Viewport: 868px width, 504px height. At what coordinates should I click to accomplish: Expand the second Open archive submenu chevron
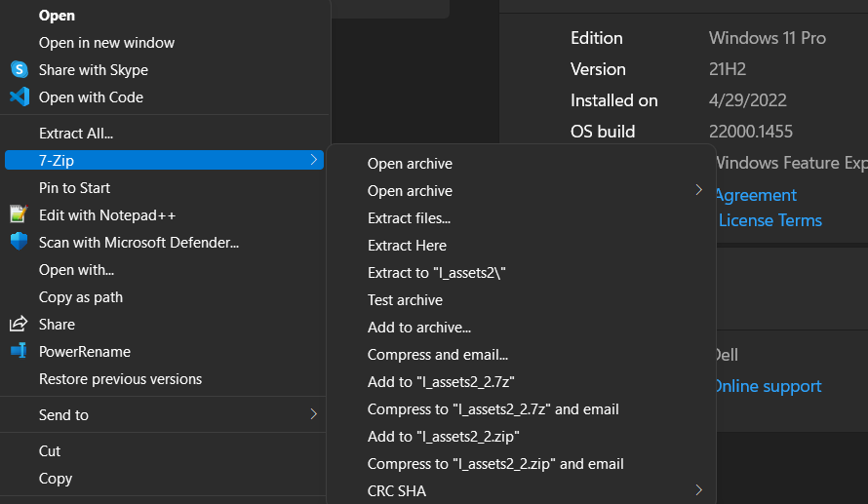698,190
